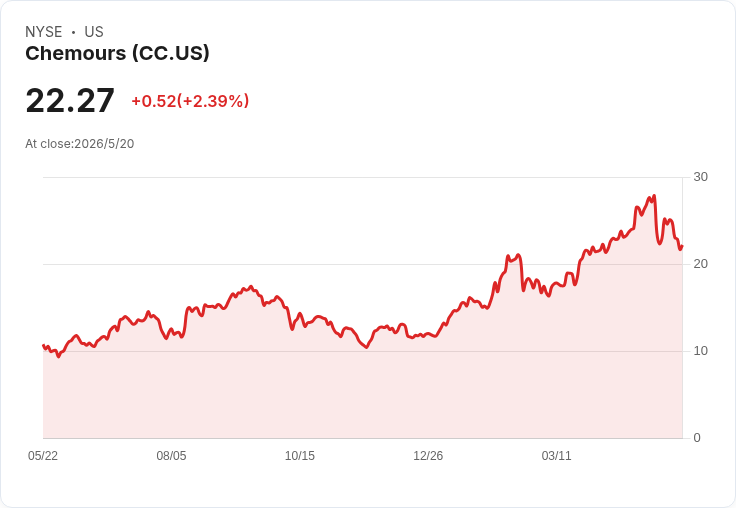Screen dimensions: 736x508
Task: Click the 30 value on price axis
Action: click(x=700, y=177)
